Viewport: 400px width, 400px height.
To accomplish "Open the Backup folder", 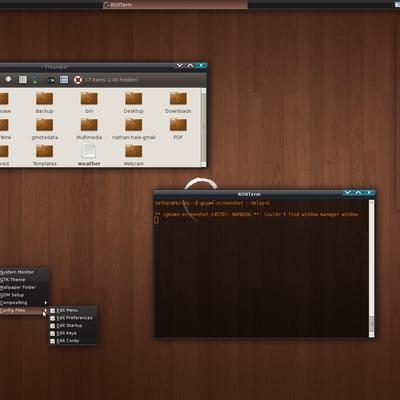I will (x=44, y=103).
